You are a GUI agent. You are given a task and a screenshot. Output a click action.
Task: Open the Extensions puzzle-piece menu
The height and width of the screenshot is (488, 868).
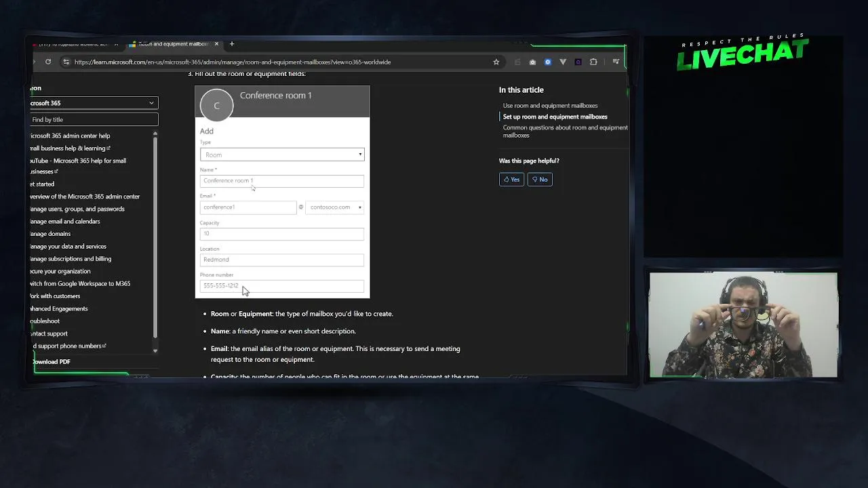coord(593,62)
